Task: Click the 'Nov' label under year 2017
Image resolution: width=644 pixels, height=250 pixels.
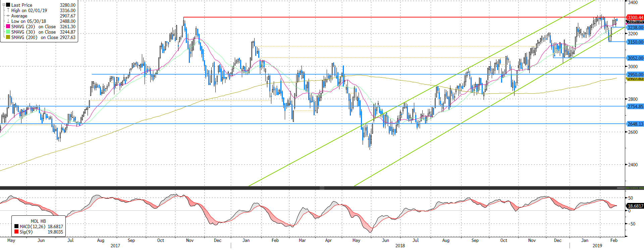Action: tap(190, 240)
